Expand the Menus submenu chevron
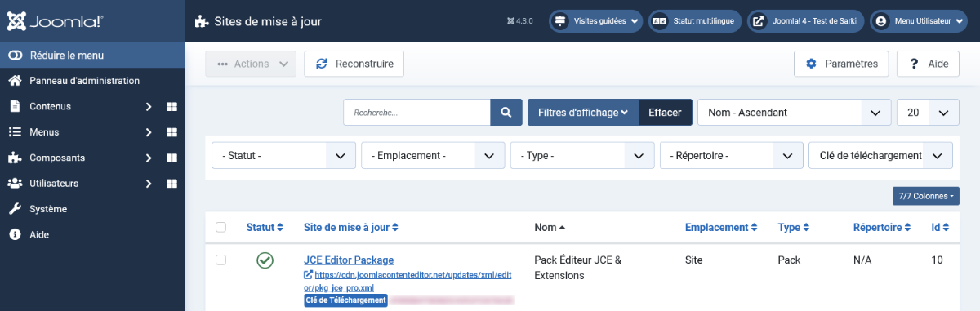The width and height of the screenshot is (980, 311). (x=149, y=132)
